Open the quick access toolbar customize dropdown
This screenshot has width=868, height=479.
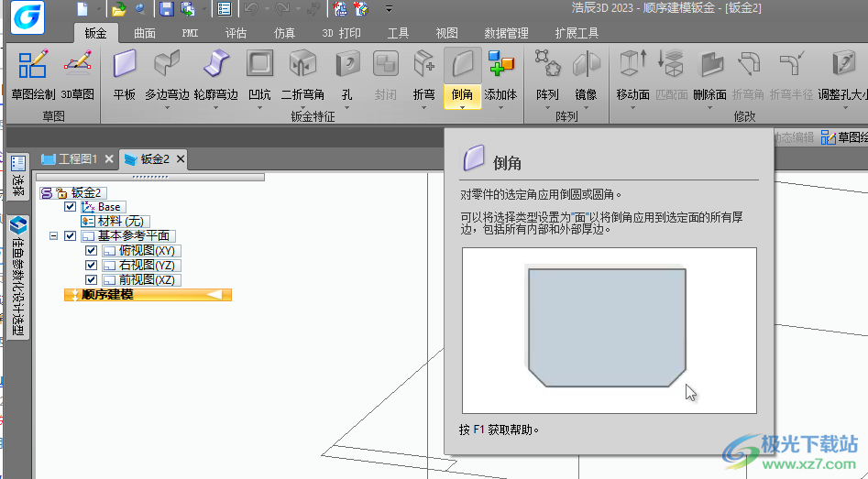tap(389, 9)
